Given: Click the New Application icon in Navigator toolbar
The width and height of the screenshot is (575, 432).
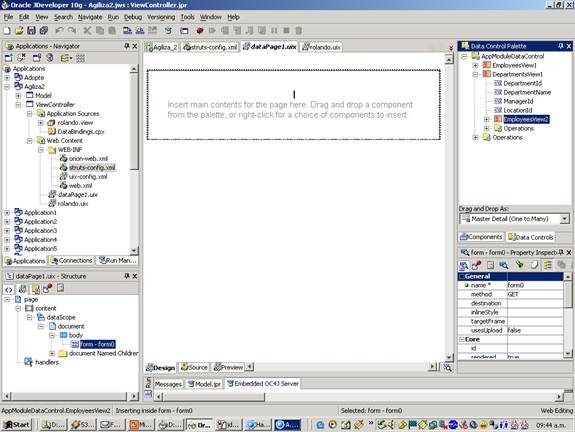Looking at the screenshot, I should click(8, 58).
